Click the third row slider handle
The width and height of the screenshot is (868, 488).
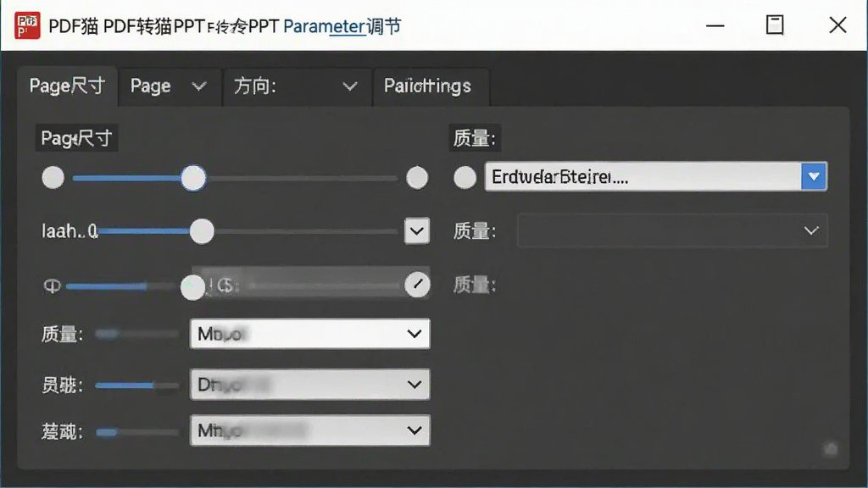(192, 287)
